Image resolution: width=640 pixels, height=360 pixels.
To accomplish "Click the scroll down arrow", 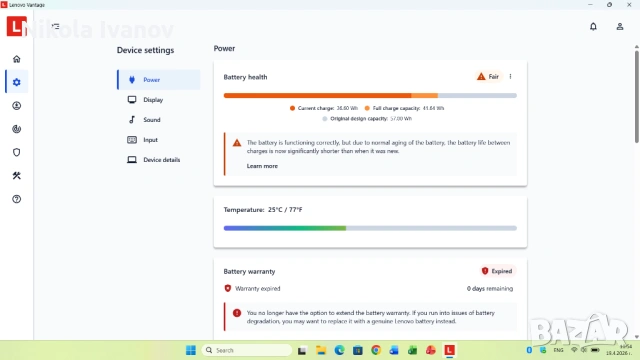I will pyautogui.click(x=637, y=337).
